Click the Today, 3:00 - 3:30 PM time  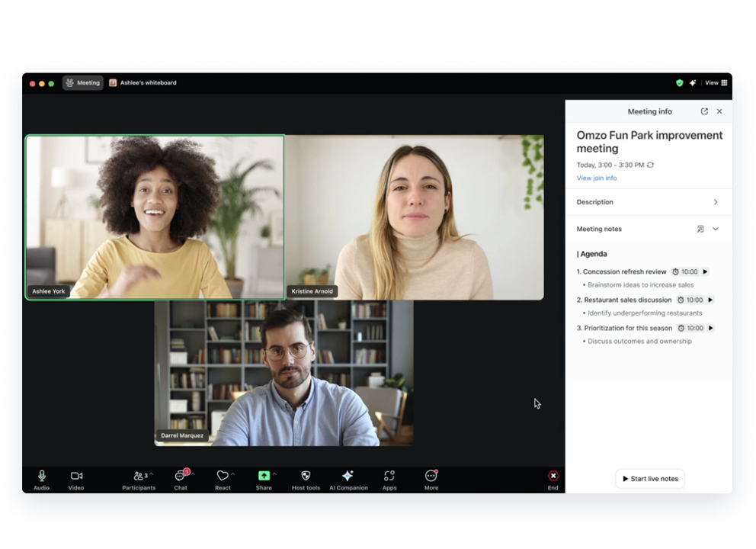[x=610, y=165]
